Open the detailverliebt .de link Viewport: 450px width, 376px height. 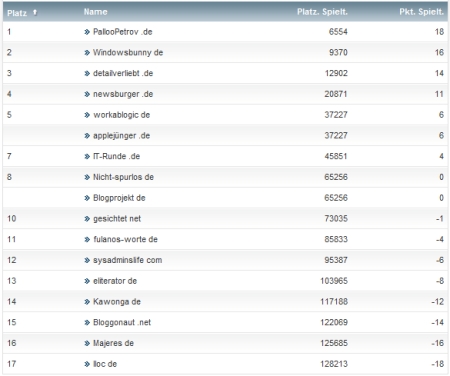tap(123, 73)
